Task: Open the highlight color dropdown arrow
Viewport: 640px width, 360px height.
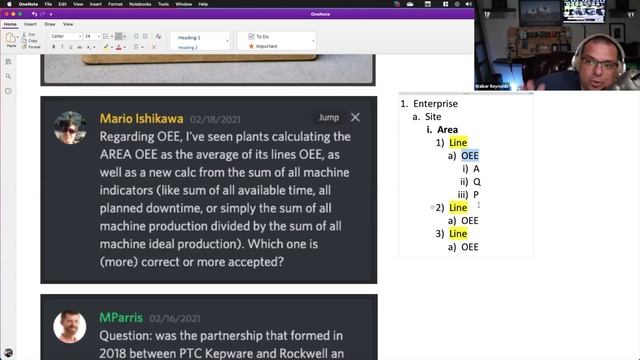Action: [x=112, y=47]
